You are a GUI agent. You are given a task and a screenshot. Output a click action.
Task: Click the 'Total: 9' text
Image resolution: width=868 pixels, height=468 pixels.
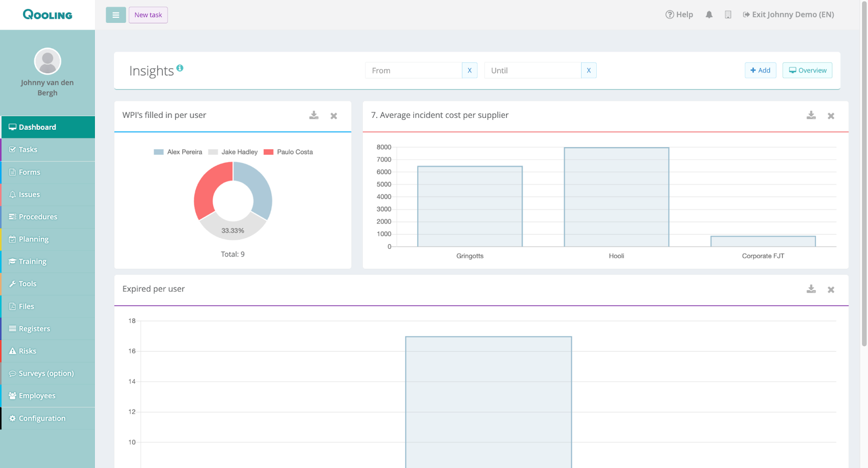pyautogui.click(x=233, y=254)
